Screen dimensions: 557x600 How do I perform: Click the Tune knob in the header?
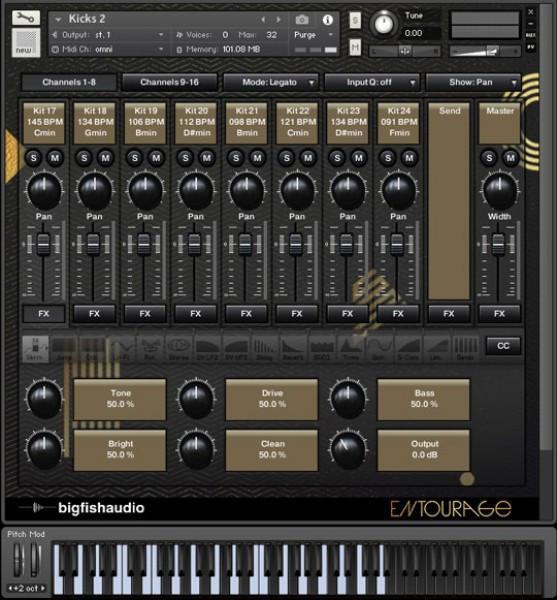pyautogui.click(x=383, y=23)
